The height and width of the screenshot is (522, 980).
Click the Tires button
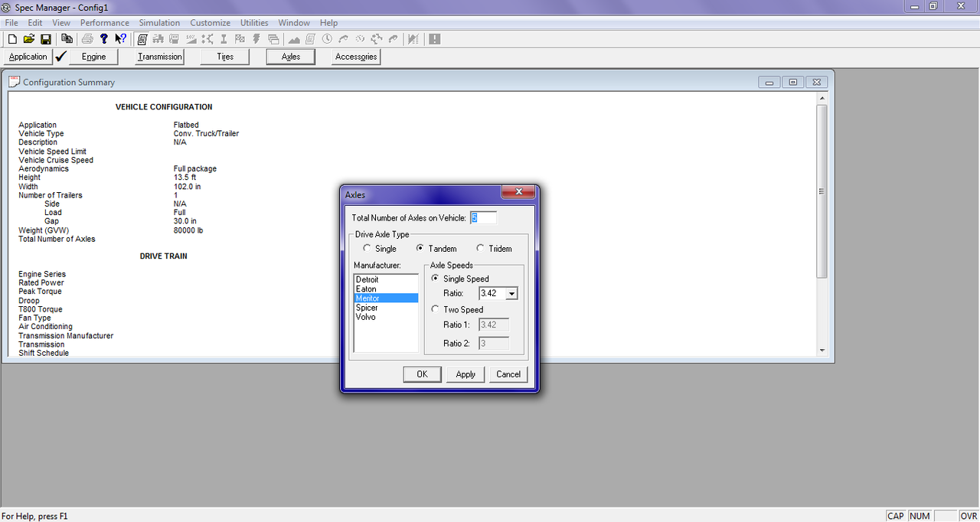(225, 57)
